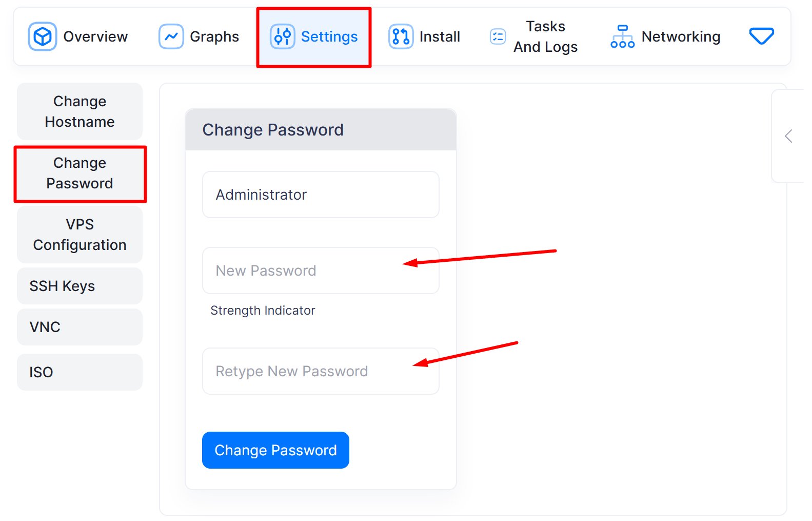Select Change Hostname in sidebar
The image size is (812, 521).
click(x=80, y=111)
